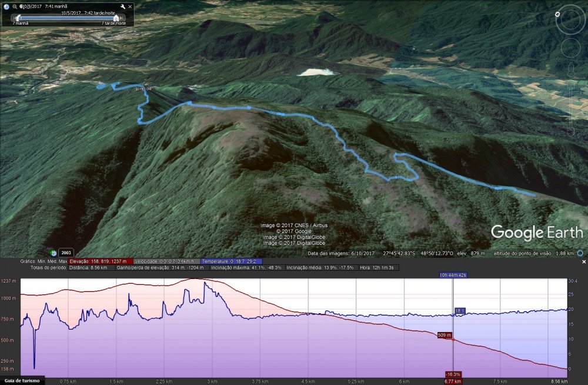Toggle the Elevação graph series
This screenshot has height=385, width=588.
[x=100, y=261]
